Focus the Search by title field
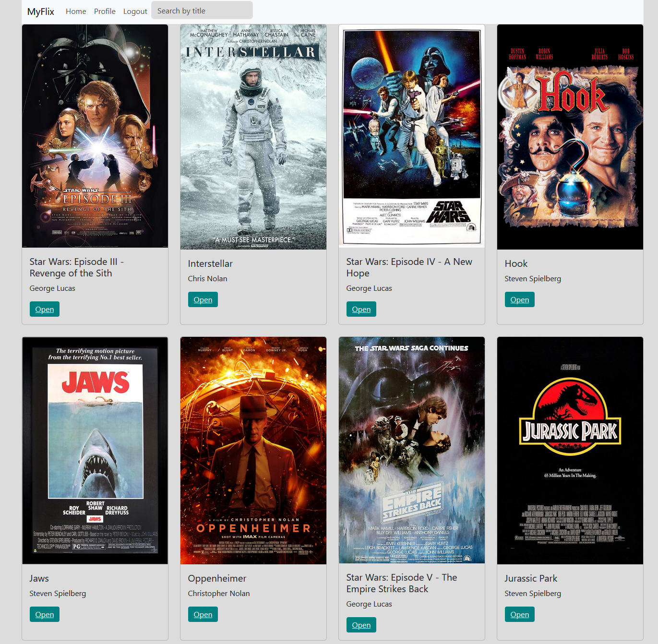 (202, 11)
